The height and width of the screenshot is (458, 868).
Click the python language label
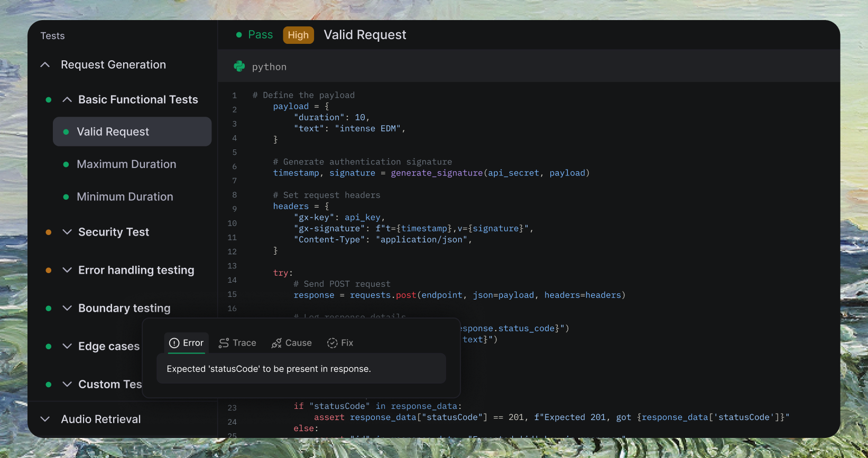coord(269,67)
